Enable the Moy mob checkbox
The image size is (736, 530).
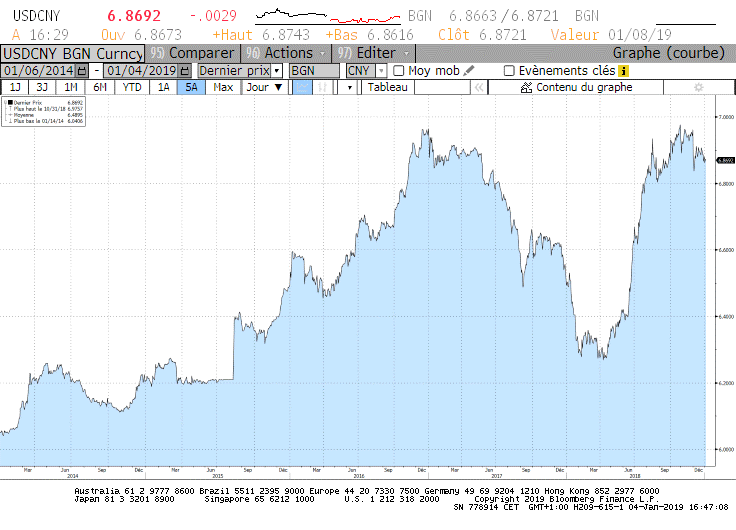tap(399, 71)
